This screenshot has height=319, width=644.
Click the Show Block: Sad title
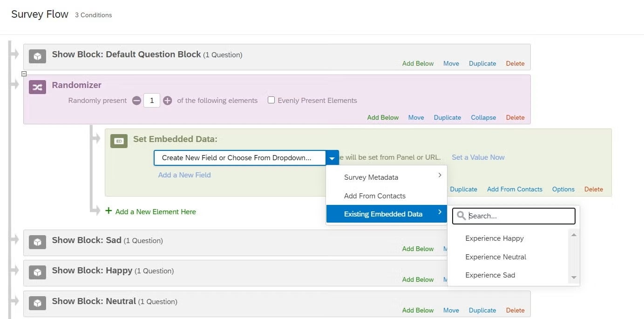pyautogui.click(x=87, y=240)
